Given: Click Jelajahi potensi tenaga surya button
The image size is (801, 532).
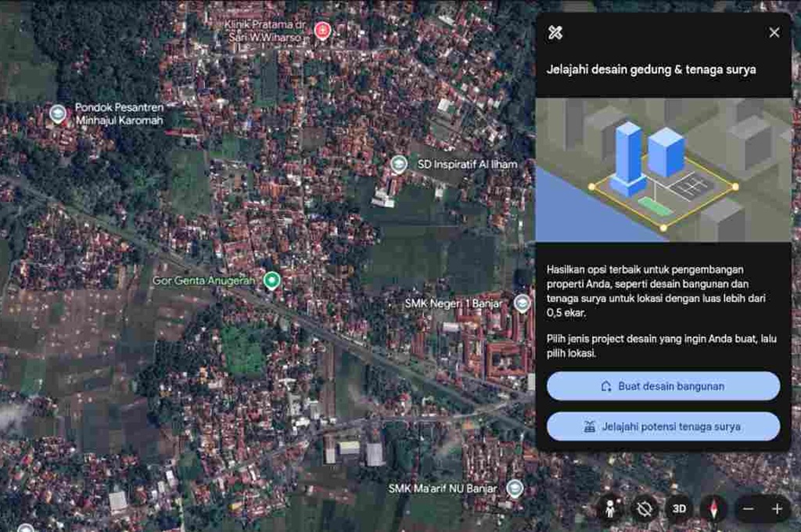Looking at the screenshot, I should click(x=663, y=426).
